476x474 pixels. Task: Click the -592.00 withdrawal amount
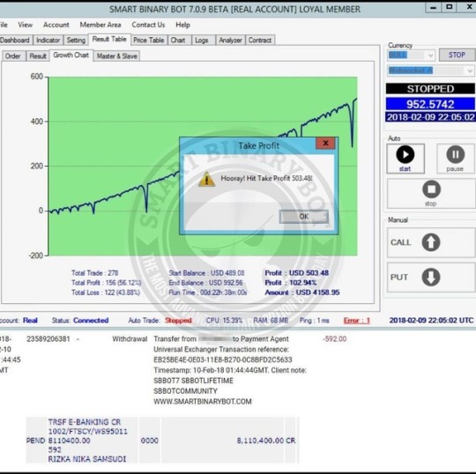(x=335, y=339)
